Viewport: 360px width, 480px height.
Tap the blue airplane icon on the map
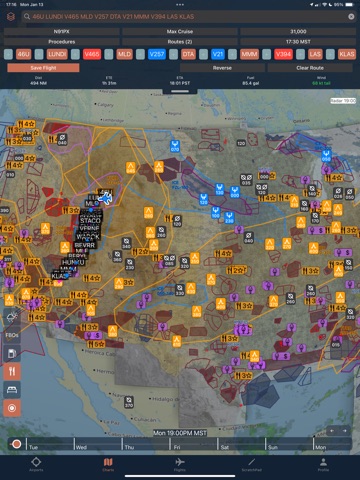[x=106, y=199]
